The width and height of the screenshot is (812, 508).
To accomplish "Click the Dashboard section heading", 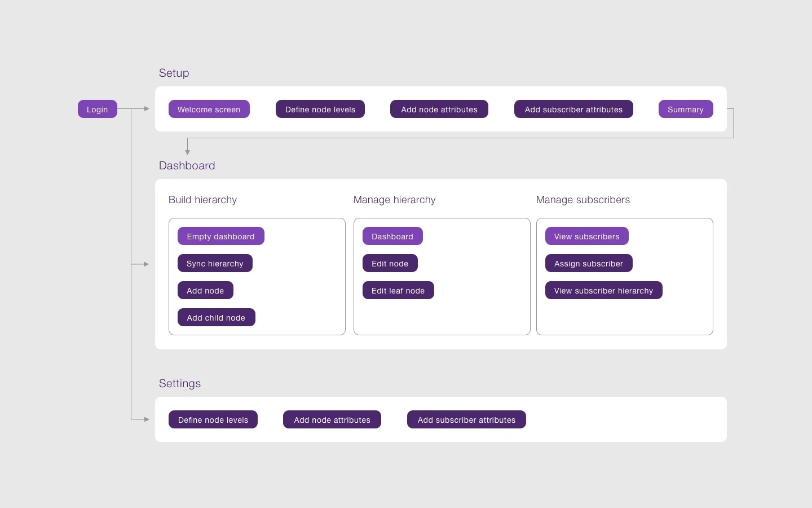I will pos(187,165).
